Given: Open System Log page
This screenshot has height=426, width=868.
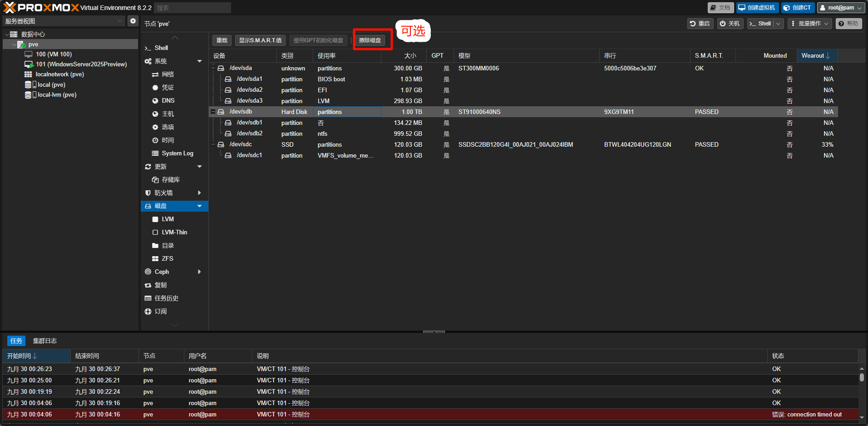Looking at the screenshot, I should tap(177, 154).
